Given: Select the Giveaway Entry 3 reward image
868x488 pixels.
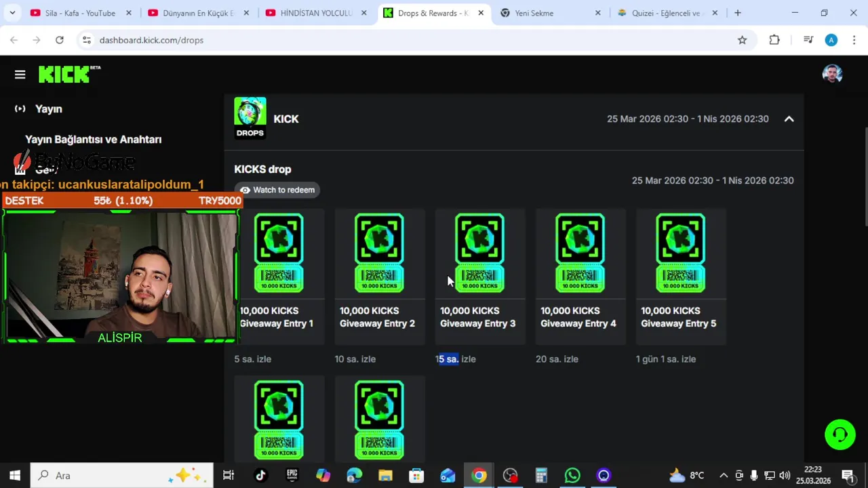Looking at the screenshot, I should click(x=479, y=253).
